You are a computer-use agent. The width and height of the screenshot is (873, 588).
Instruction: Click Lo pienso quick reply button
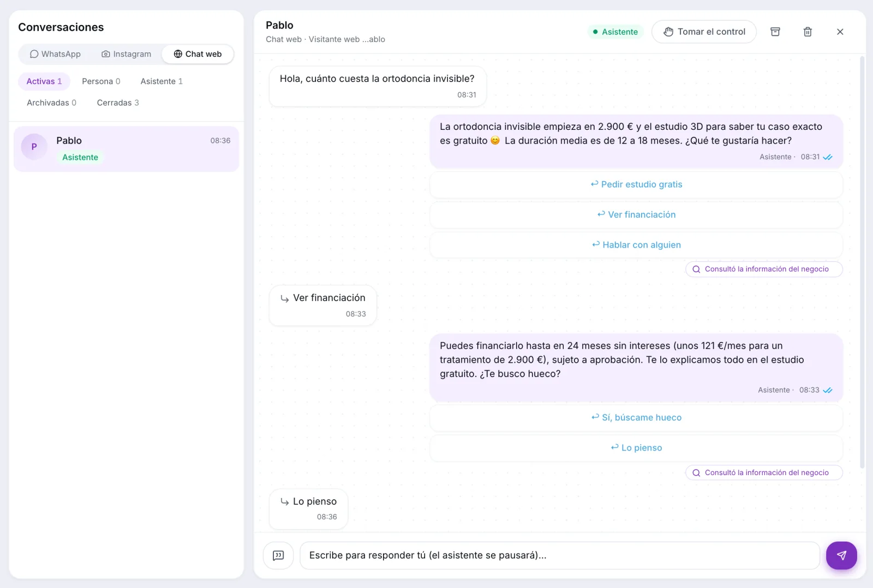(636, 448)
